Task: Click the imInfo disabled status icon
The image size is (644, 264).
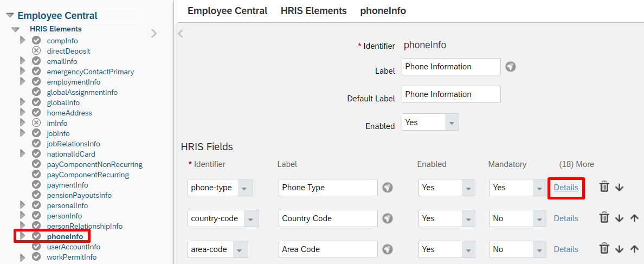Action: click(x=36, y=123)
